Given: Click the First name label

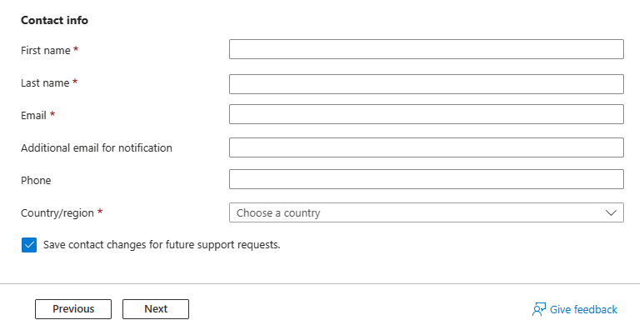Looking at the screenshot, I should pos(46,51).
